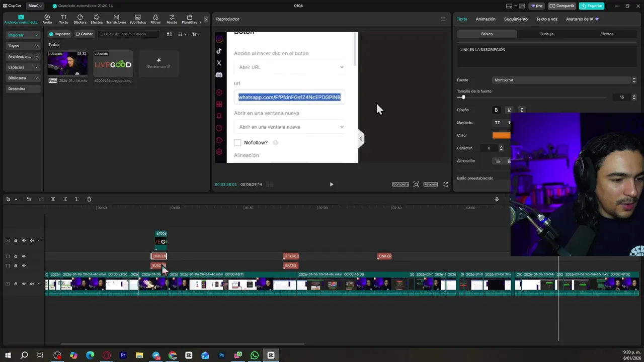The image size is (644, 362).
Task: Expand the Biblioteca sidebar section
Action: (23, 78)
